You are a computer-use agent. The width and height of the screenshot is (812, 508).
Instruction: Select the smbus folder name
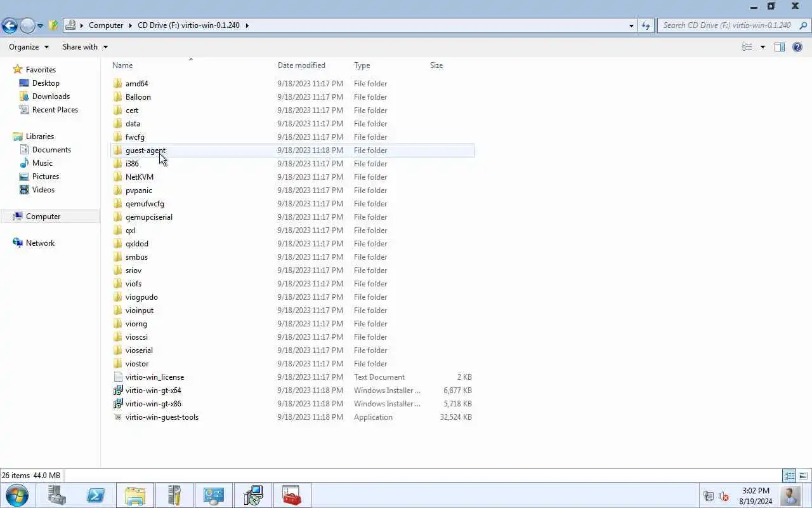[136, 257]
